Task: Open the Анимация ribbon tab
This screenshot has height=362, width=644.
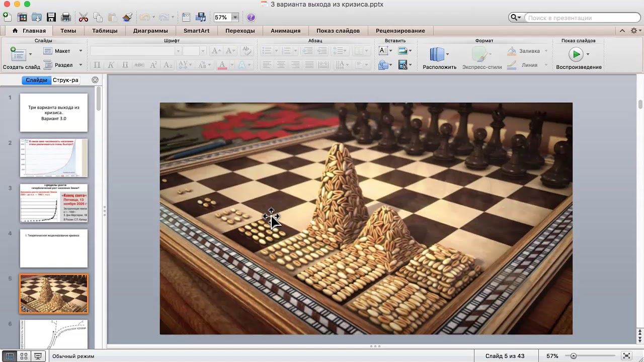Action: tap(285, 31)
